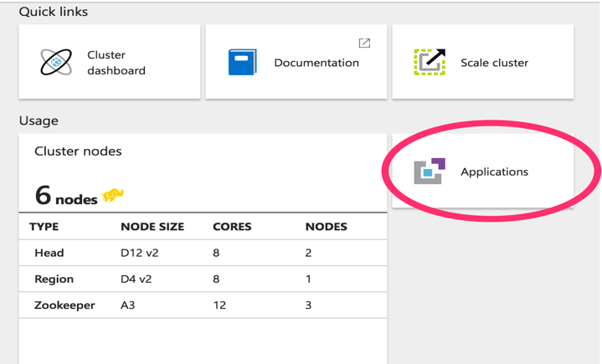
Task: Click the NODE SIZE column header
Action: [x=152, y=227]
